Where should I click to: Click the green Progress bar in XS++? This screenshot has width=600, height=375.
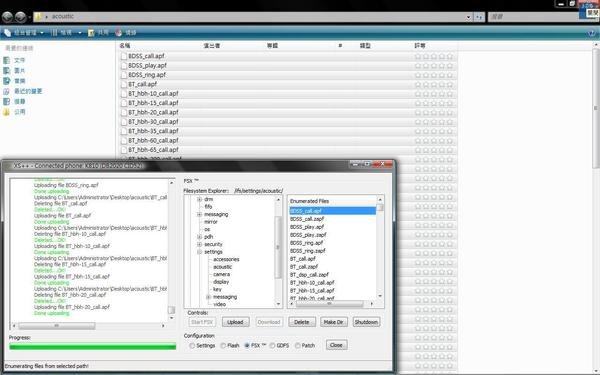pyautogui.click(x=93, y=347)
